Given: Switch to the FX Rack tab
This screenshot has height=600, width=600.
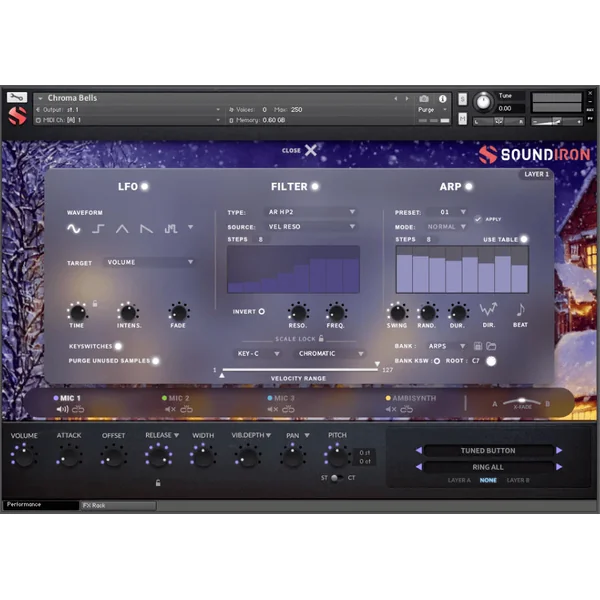Looking at the screenshot, I should tap(118, 505).
